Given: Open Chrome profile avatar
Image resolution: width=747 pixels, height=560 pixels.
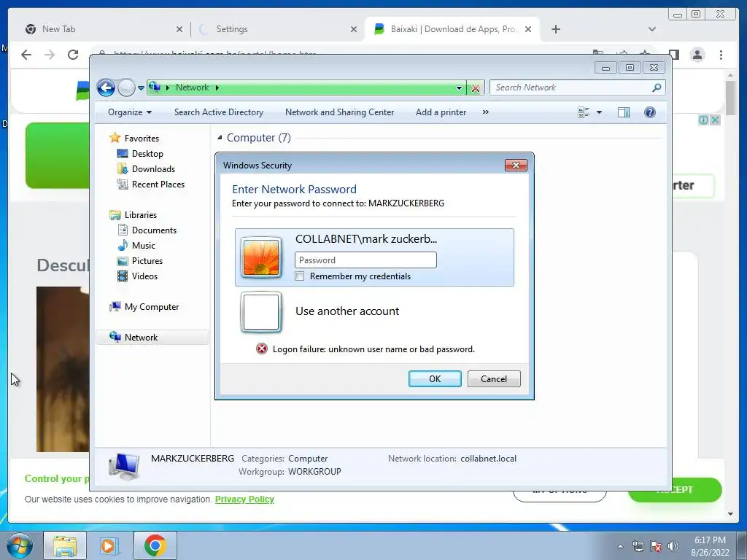Looking at the screenshot, I should click(x=697, y=55).
